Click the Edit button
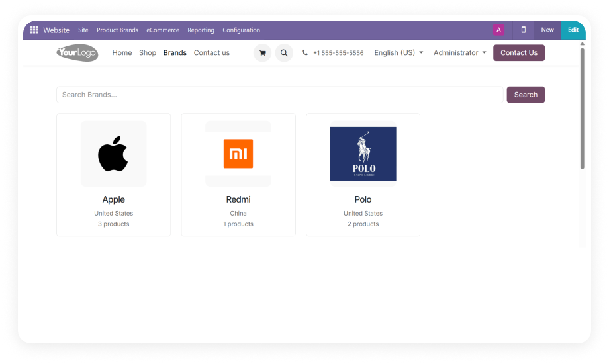This screenshot has height=364, width=609. tap(573, 30)
